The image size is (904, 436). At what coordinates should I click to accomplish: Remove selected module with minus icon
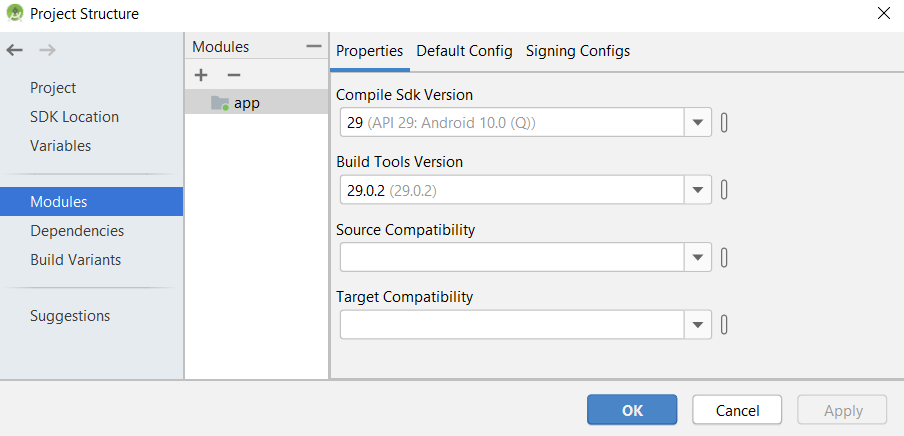tap(234, 75)
